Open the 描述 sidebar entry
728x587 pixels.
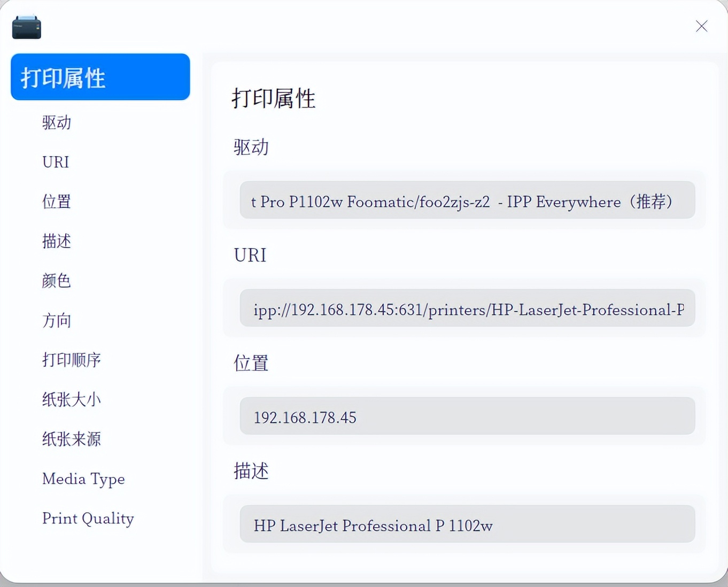tap(57, 241)
